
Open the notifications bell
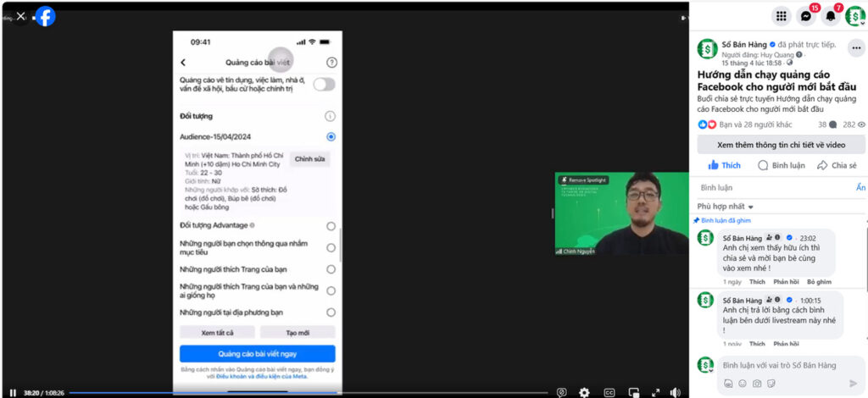[x=831, y=16]
